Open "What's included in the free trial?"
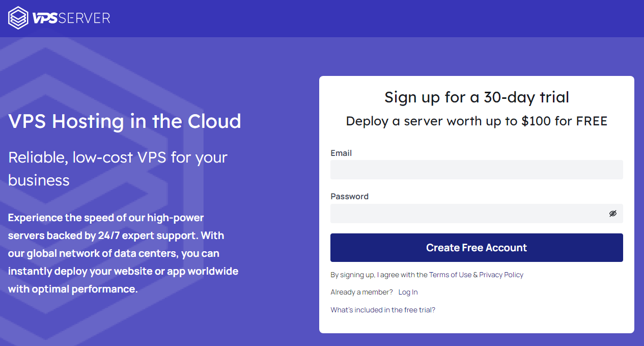 383,310
